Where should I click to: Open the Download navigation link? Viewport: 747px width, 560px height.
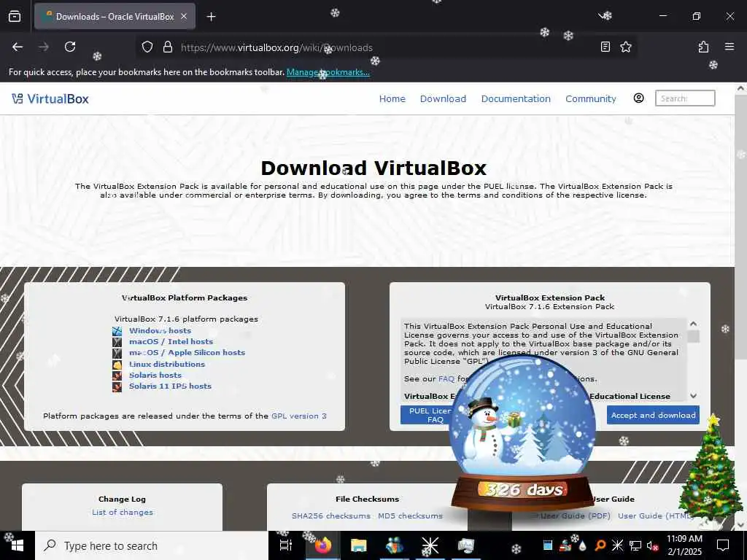(443, 98)
